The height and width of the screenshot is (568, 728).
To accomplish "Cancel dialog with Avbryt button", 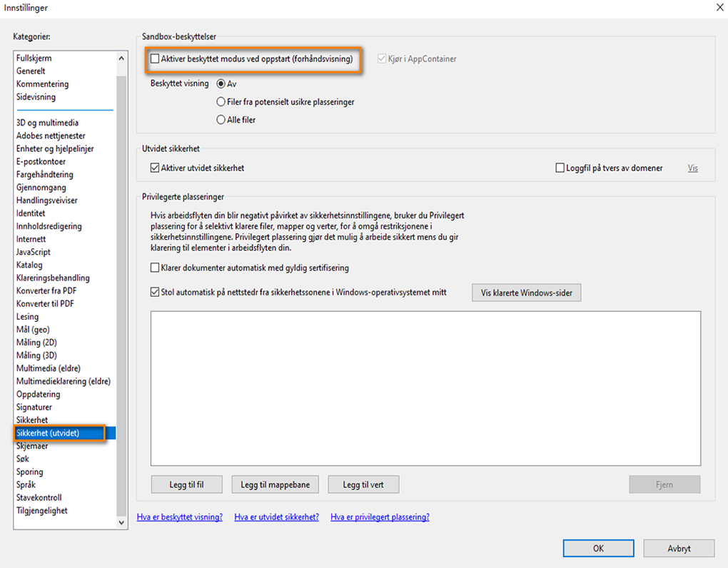I will (679, 549).
